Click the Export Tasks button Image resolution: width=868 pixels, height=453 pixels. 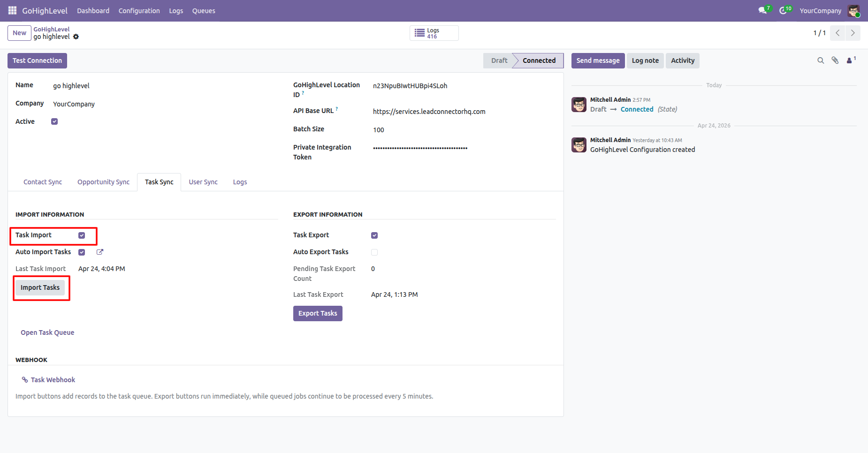click(318, 313)
